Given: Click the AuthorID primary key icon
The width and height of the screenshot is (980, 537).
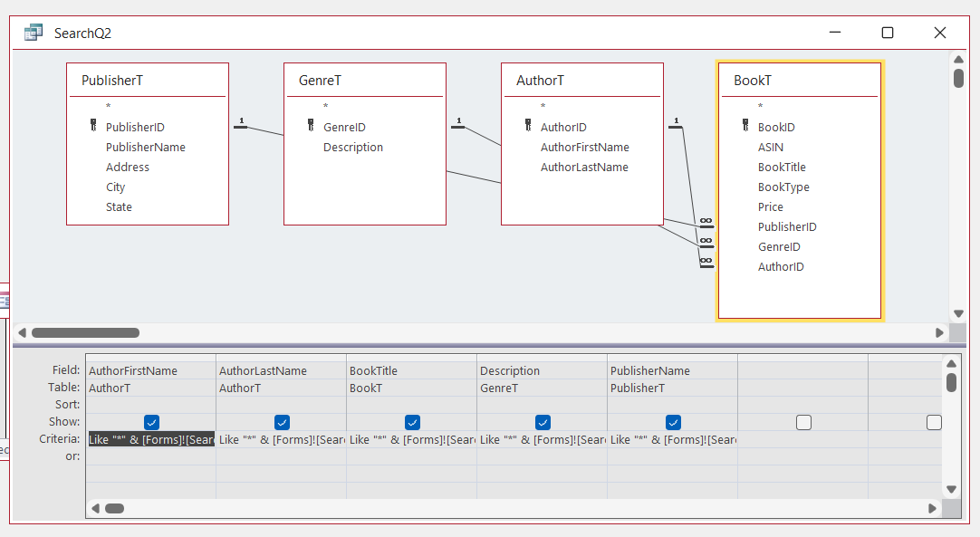Looking at the screenshot, I should click(526, 127).
